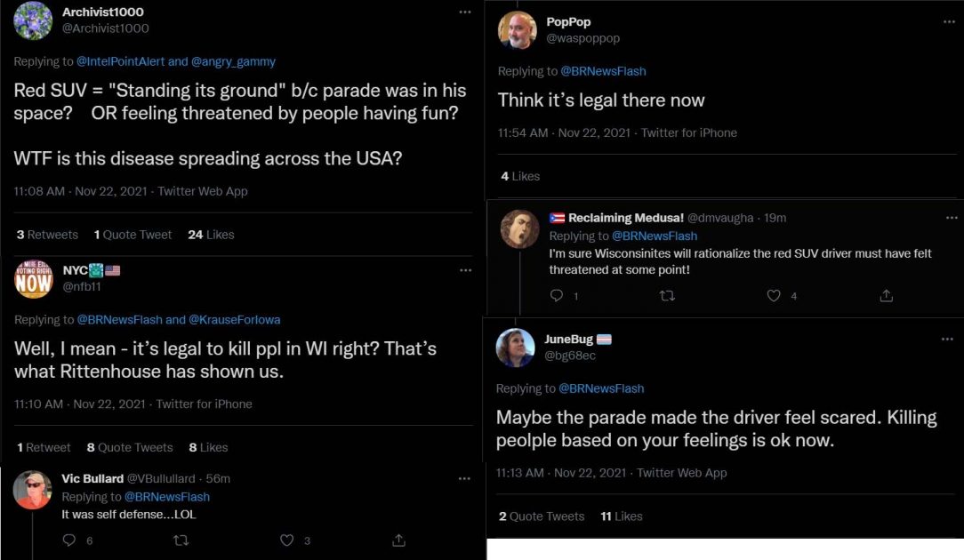
Task: Open more options on Archivist1000's tweet
Action: 465,12
